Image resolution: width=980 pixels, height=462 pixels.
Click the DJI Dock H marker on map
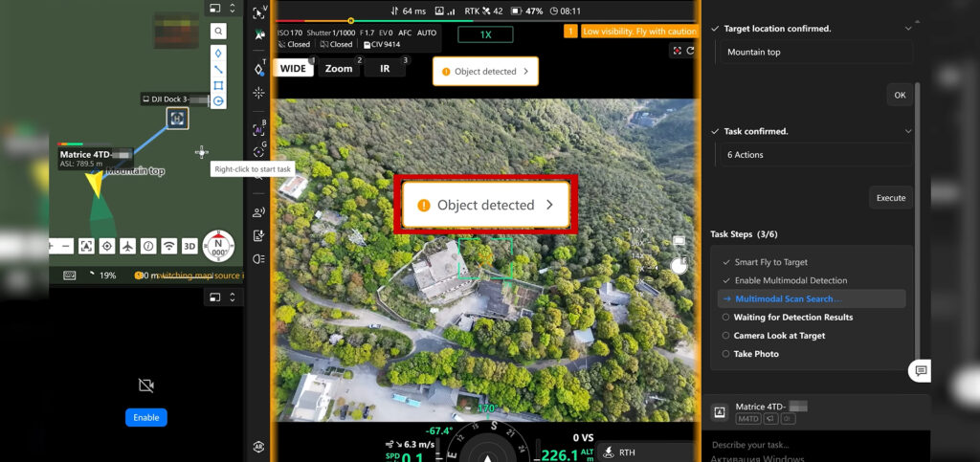point(177,118)
